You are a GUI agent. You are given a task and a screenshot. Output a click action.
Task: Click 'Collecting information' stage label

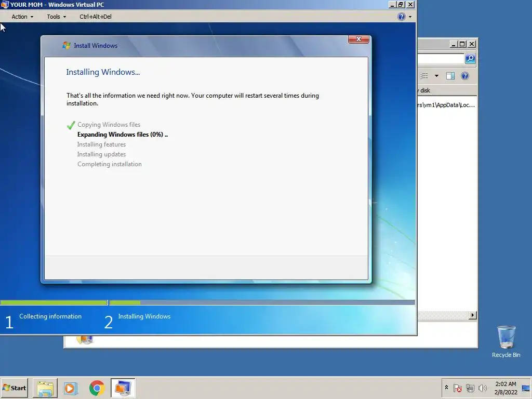tap(50, 316)
